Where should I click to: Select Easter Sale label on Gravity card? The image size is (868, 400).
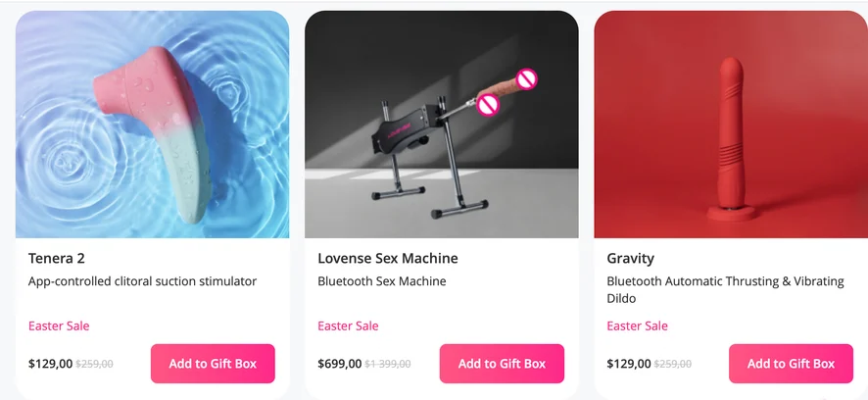[637, 325]
